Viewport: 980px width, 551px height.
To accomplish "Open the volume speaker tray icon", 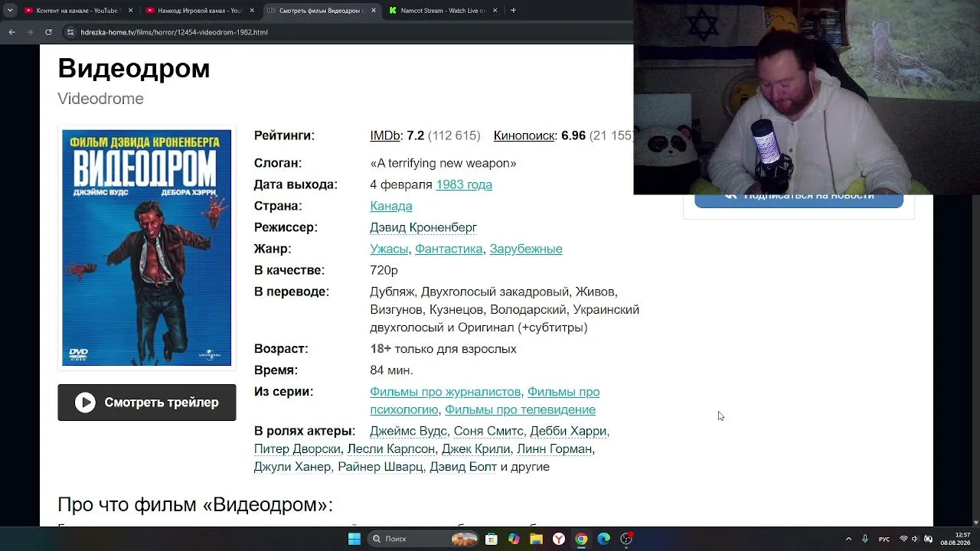I will click(916, 539).
